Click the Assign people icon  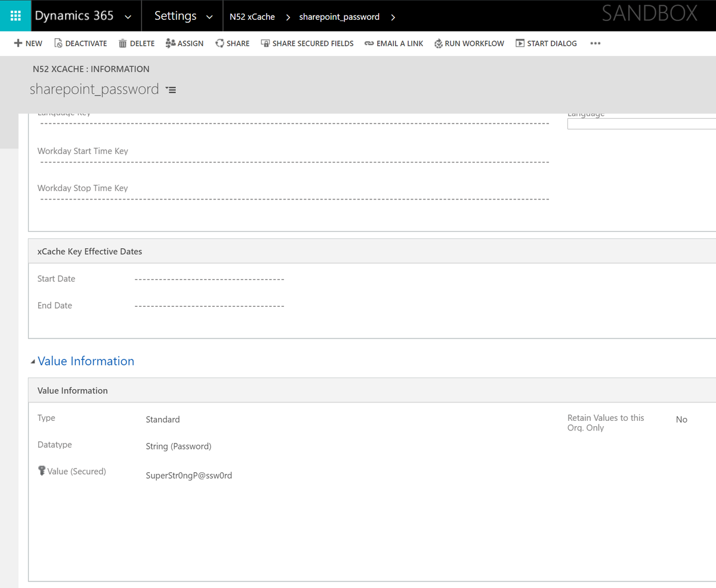[170, 43]
